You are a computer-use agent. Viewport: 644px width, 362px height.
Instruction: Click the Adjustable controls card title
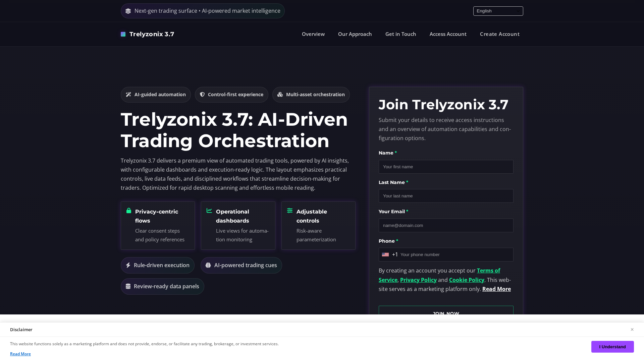312,216
